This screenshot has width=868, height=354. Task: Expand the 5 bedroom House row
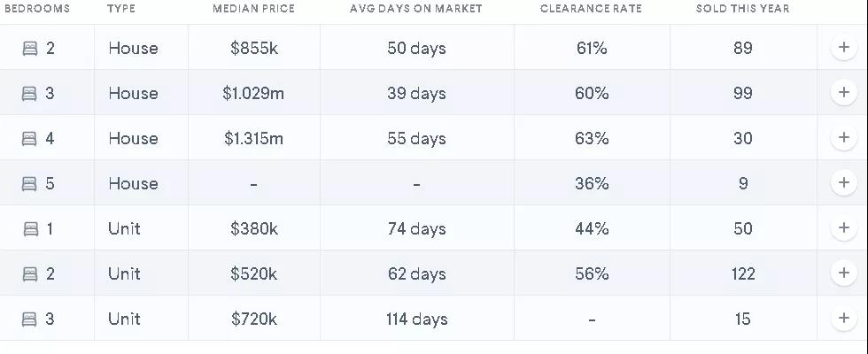843,183
